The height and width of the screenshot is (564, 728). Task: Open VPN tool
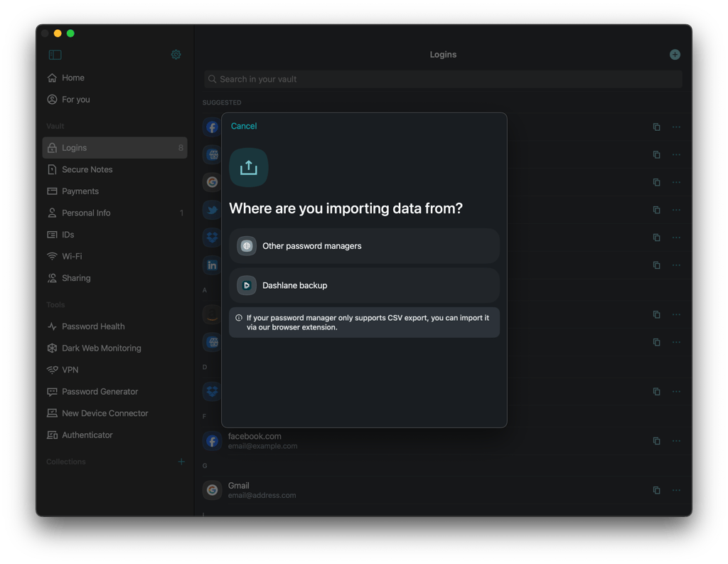(x=114, y=370)
